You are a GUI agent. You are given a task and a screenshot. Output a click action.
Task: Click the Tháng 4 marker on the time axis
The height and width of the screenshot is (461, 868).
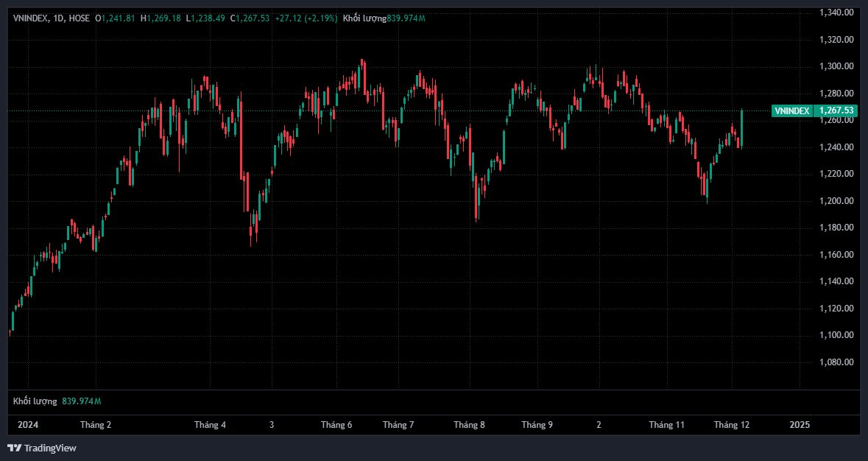pos(210,425)
